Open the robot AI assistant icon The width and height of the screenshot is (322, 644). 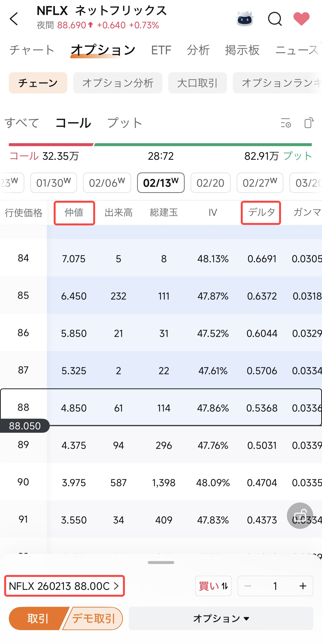click(x=244, y=19)
